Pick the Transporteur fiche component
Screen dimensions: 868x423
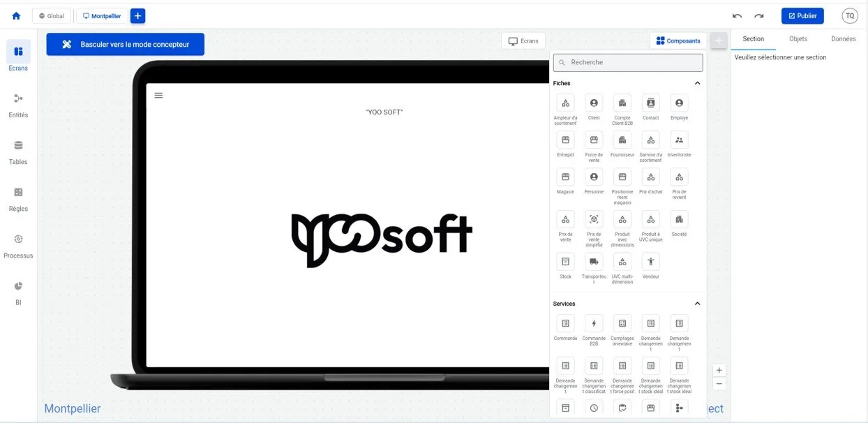pyautogui.click(x=594, y=269)
